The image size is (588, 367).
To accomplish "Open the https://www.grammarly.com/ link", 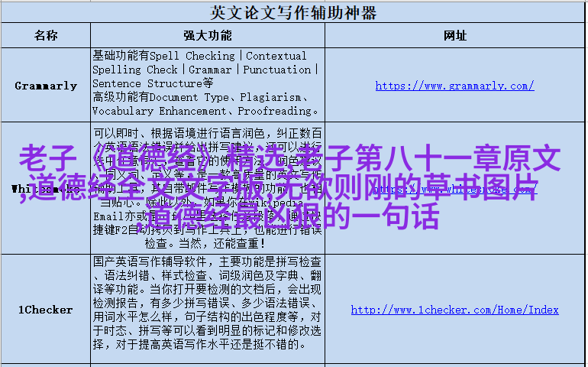I will [x=454, y=86].
